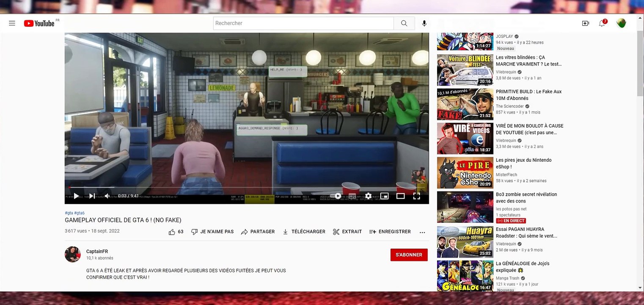Click TÉLÉCHARGER to download the video
Screen dimensions: 644x305
[304, 232]
